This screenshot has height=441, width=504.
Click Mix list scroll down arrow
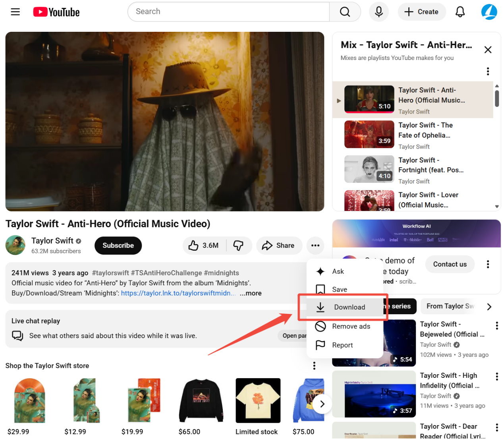pos(497,207)
